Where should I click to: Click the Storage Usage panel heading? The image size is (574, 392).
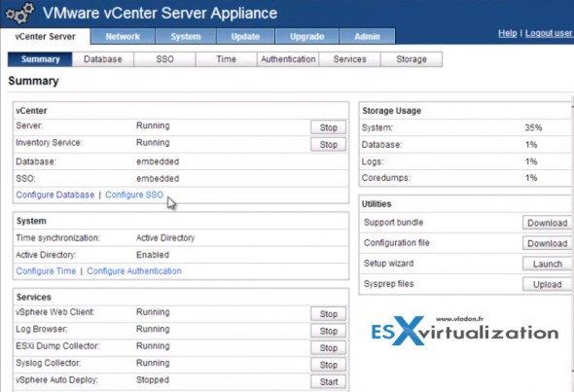(x=391, y=111)
